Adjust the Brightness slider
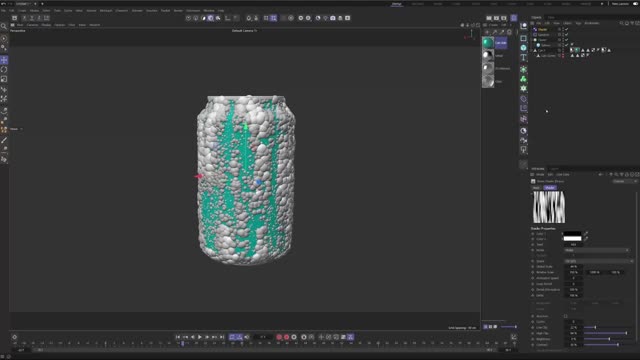The height and width of the screenshot is (360, 640). click(608, 339)
